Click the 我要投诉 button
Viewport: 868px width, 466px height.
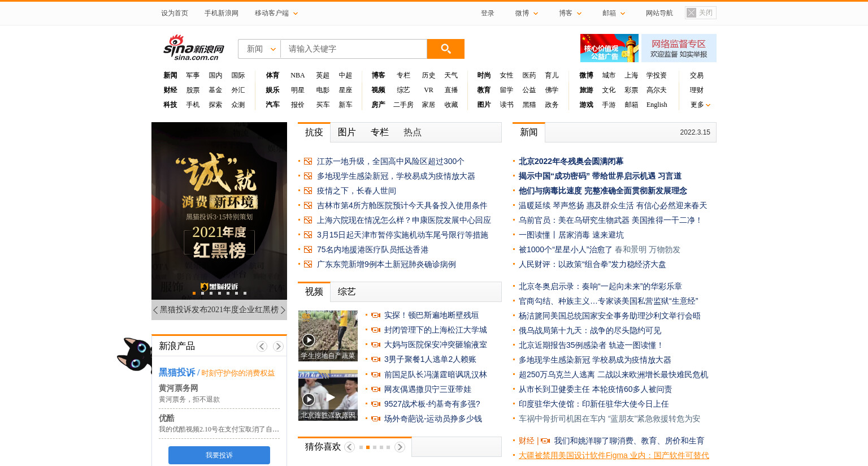tap(219, 455)
